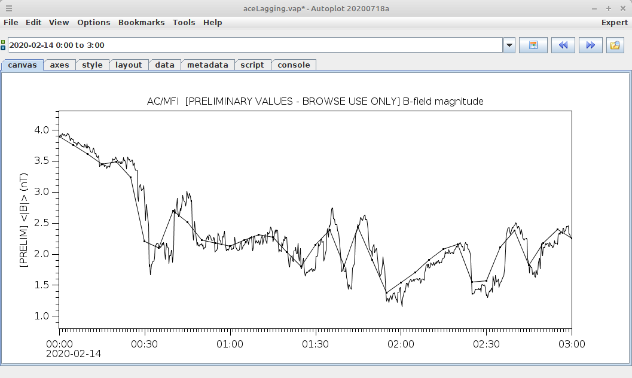Open the window menu hamburger icon

click(8, 8)
